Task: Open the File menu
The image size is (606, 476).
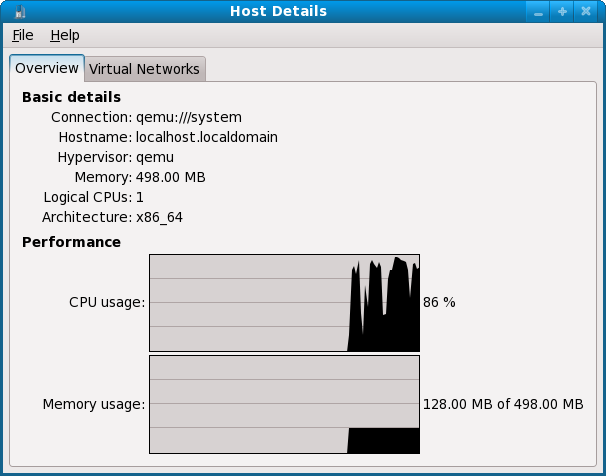Action: tap(23, 35)
